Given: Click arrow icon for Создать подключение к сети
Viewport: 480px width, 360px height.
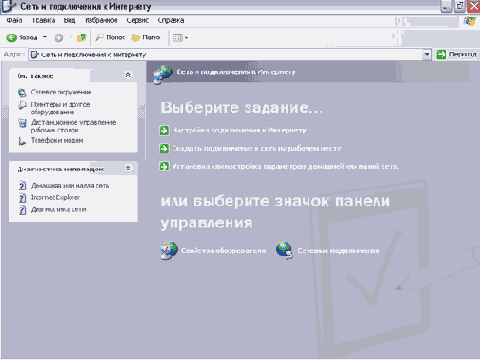Looking at the screenshot, I should (164, 148).
